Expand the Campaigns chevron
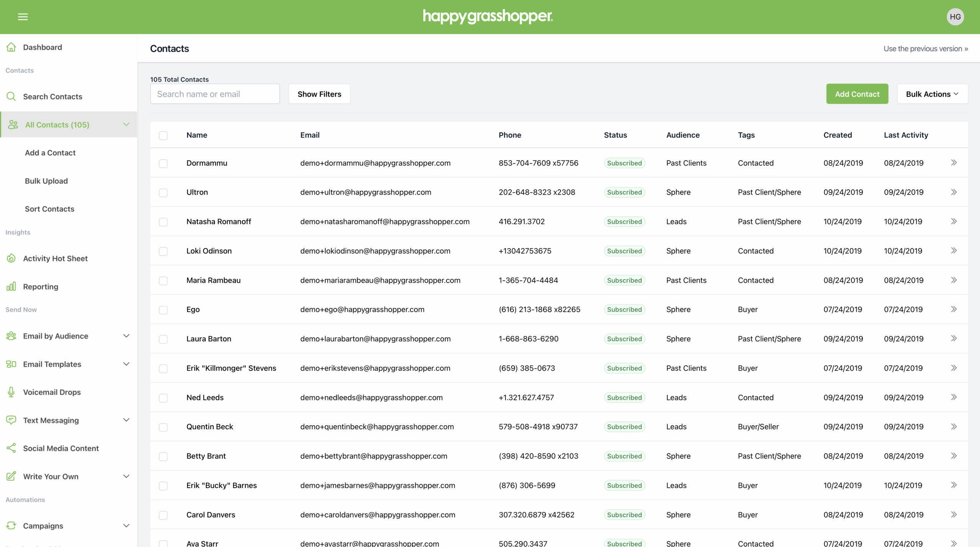This screenshot has width=980, height=547. pyautogui.click(x=126, y=526)
